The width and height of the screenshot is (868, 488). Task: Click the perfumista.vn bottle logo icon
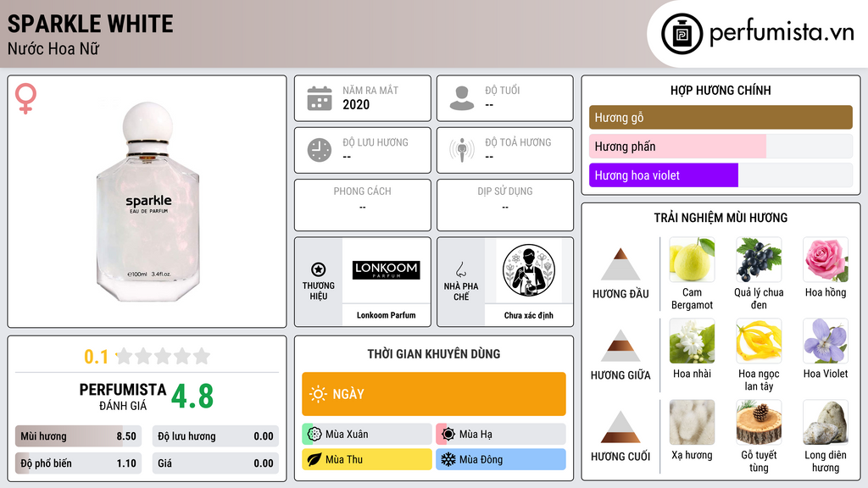click(682, 34)
